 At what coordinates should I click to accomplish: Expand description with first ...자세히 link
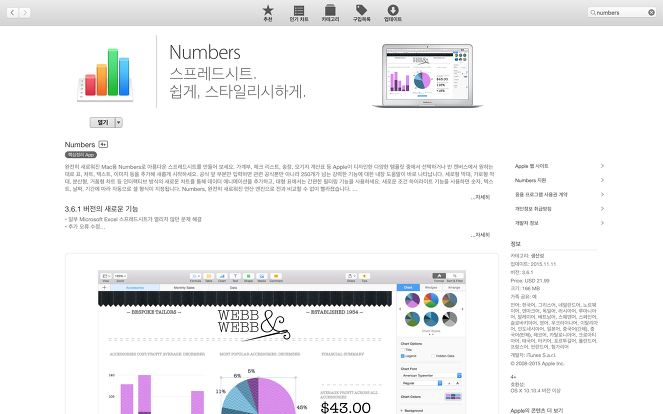pos(481,197)
